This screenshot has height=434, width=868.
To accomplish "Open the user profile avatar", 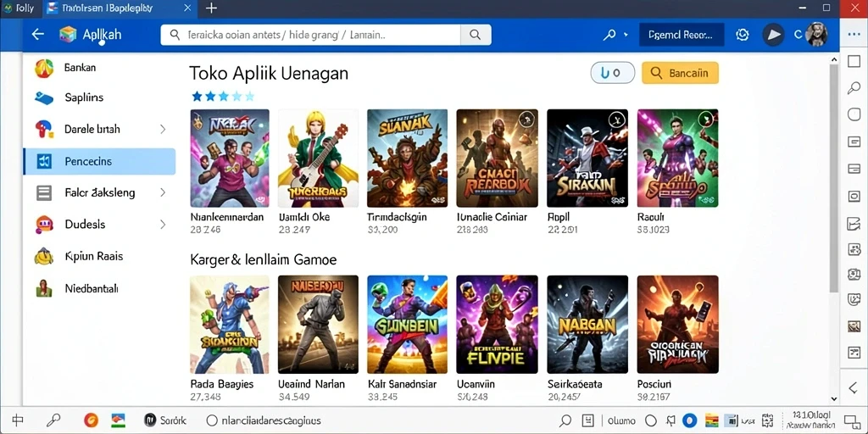I will (816, 34).
